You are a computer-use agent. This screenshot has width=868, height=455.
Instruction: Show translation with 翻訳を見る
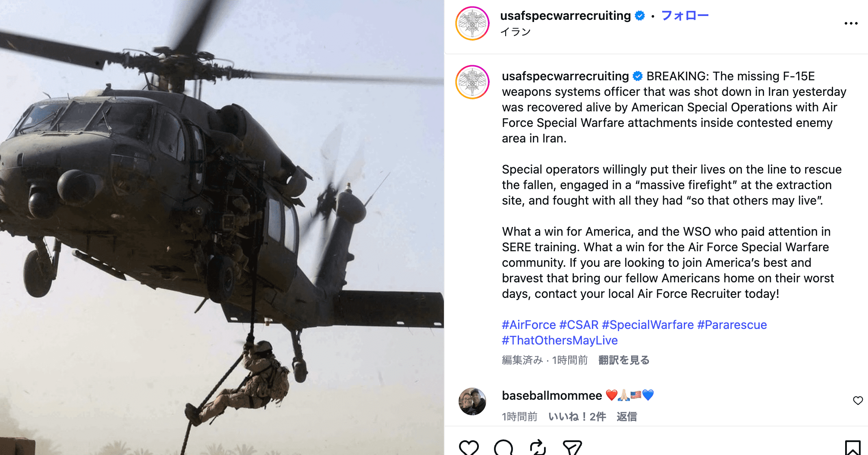[x=624, y=360]
